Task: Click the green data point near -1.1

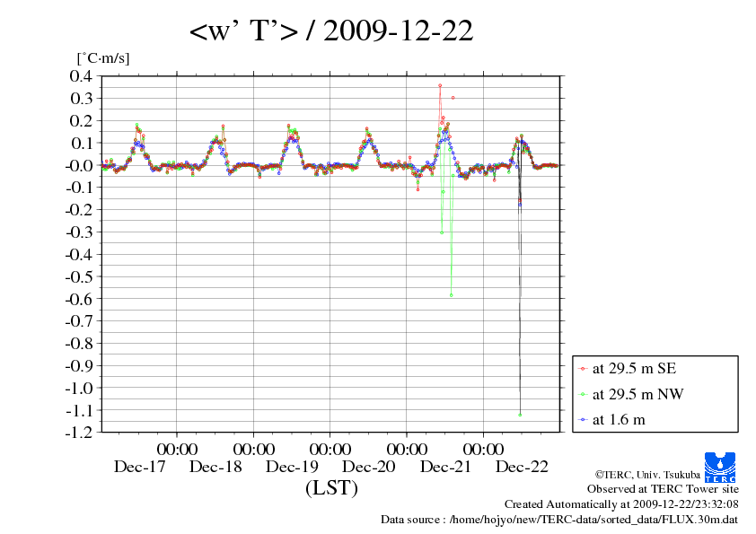Action: [520, 415]
